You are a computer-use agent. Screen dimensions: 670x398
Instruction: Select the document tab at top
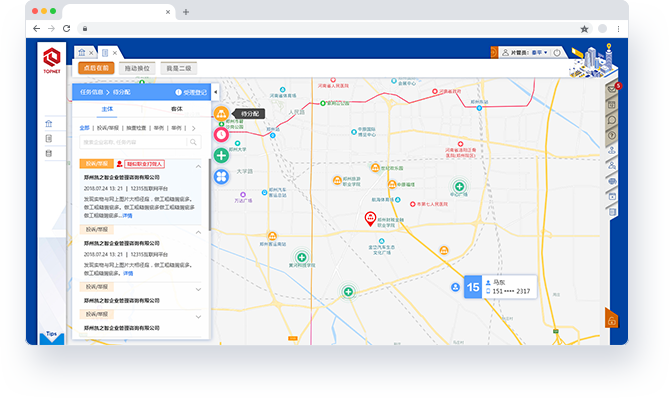105,53
